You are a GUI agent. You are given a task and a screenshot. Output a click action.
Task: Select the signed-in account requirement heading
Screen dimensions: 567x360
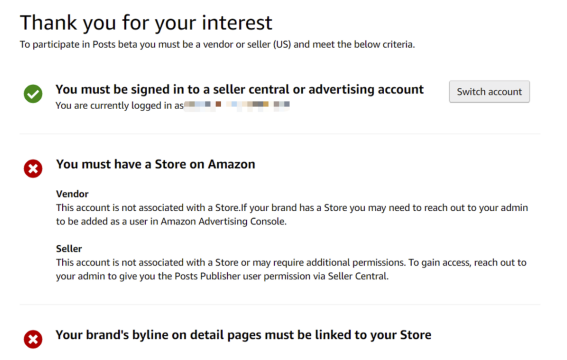tap(239, 89)
